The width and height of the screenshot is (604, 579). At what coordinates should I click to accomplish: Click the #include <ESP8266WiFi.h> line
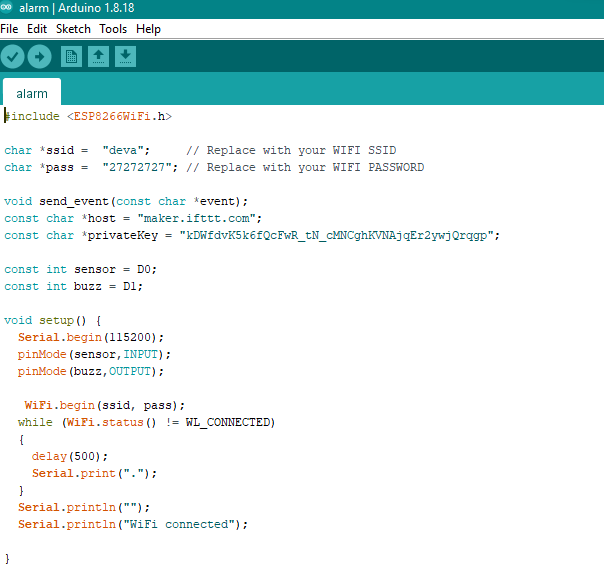[88, 116]
